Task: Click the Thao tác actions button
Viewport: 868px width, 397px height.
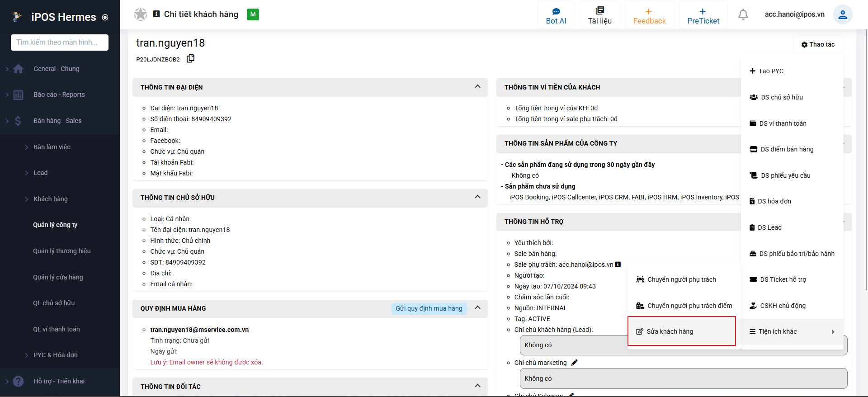Action: coord(818,44)
